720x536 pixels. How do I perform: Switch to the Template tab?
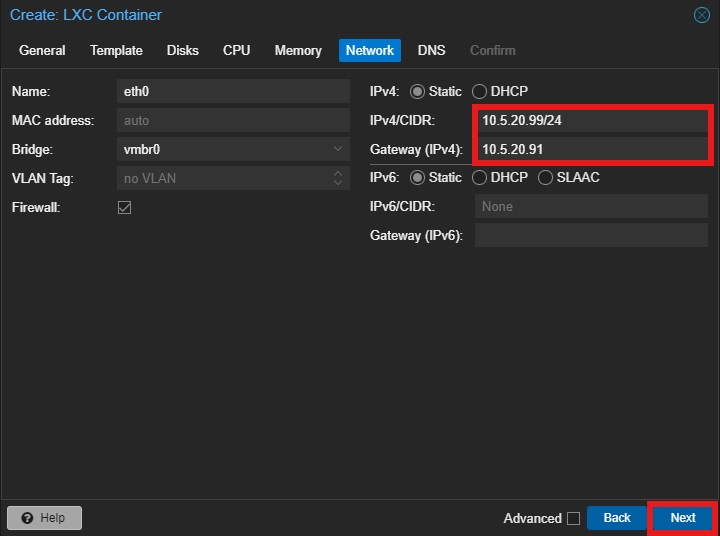116,50
